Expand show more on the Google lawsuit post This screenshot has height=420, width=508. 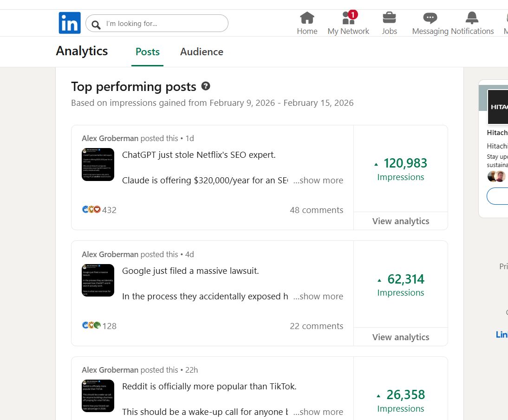tap(318, 296)
